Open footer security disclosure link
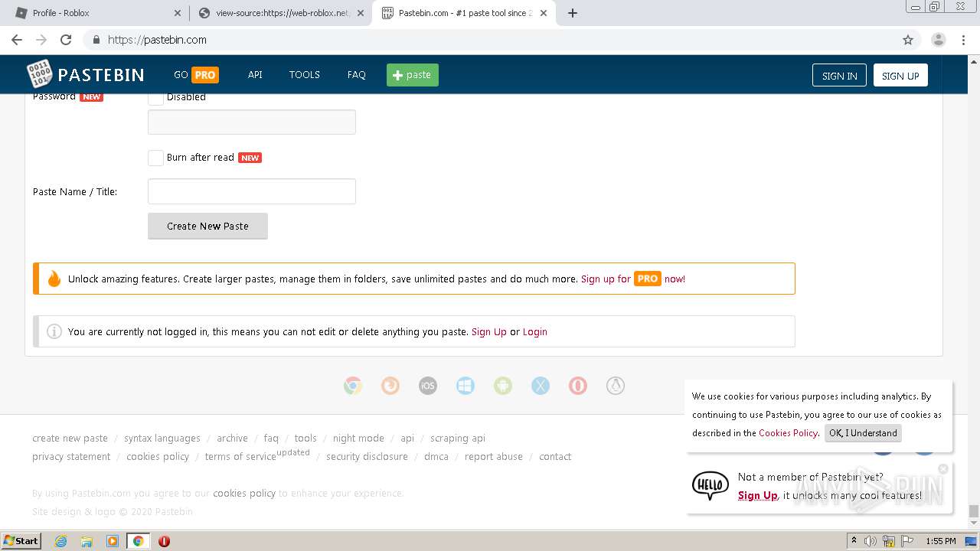Image resolution: width=980 pixels, height=551 pixels. click(367, 457)
